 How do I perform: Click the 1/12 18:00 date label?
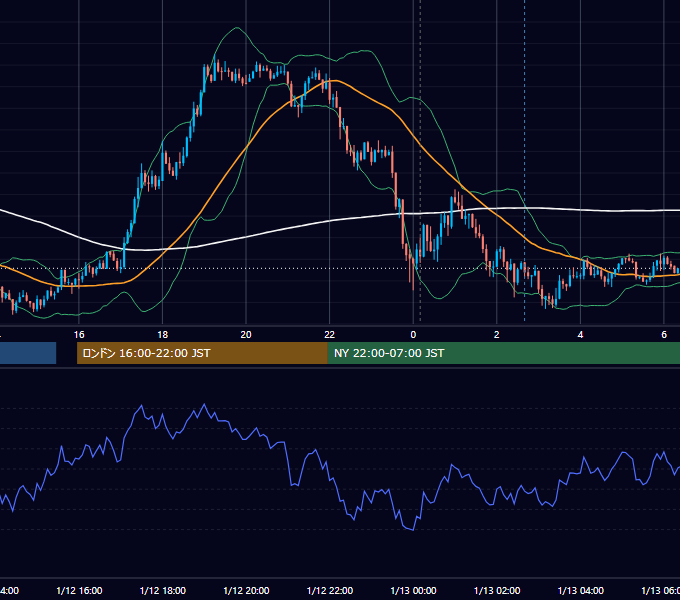tap(163, 591)
